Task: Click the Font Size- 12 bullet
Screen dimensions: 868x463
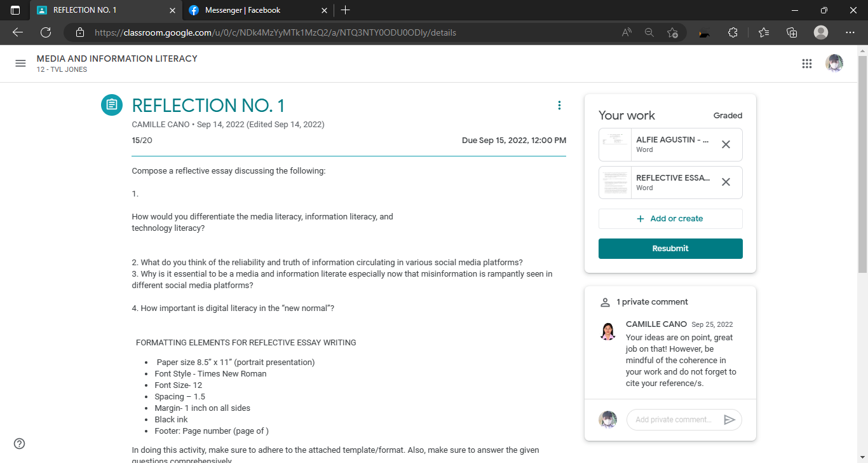Action: point(178,385)
